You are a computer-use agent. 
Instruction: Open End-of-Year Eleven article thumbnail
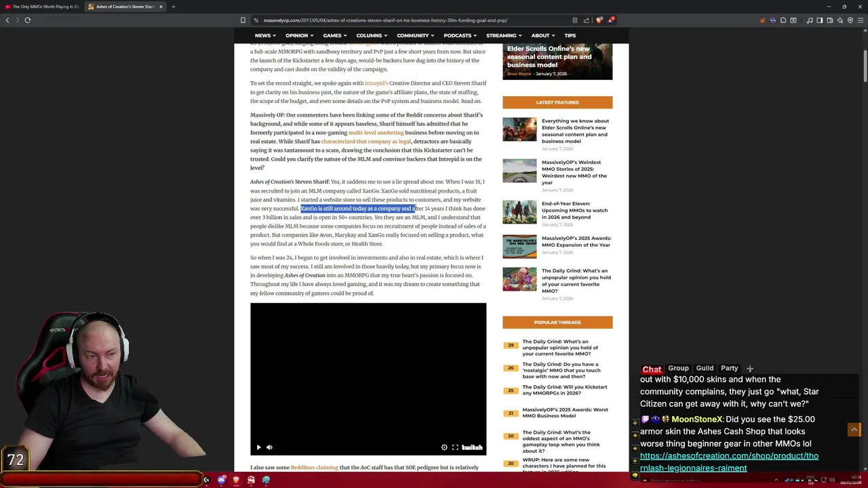[x=519, y=212]
